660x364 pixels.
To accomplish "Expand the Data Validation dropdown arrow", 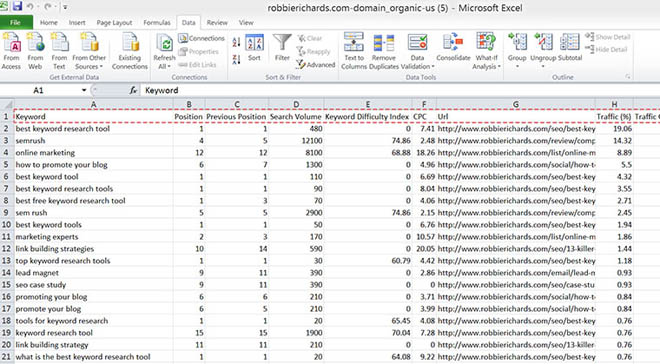I will [x=433, y=66].
